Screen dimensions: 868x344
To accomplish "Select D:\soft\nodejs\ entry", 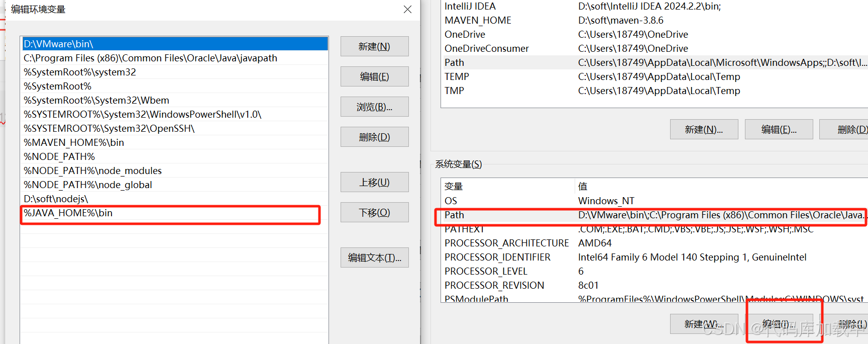I will (x=175, y=199).
